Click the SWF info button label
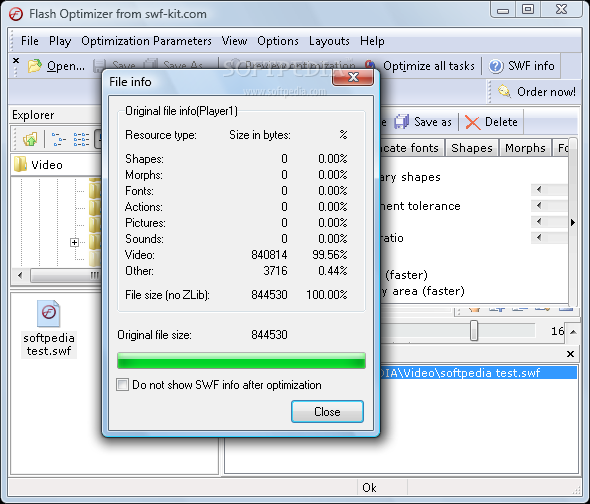Image resolution: width=590 pixels, height=504 pixels. [x=531, y=66]
